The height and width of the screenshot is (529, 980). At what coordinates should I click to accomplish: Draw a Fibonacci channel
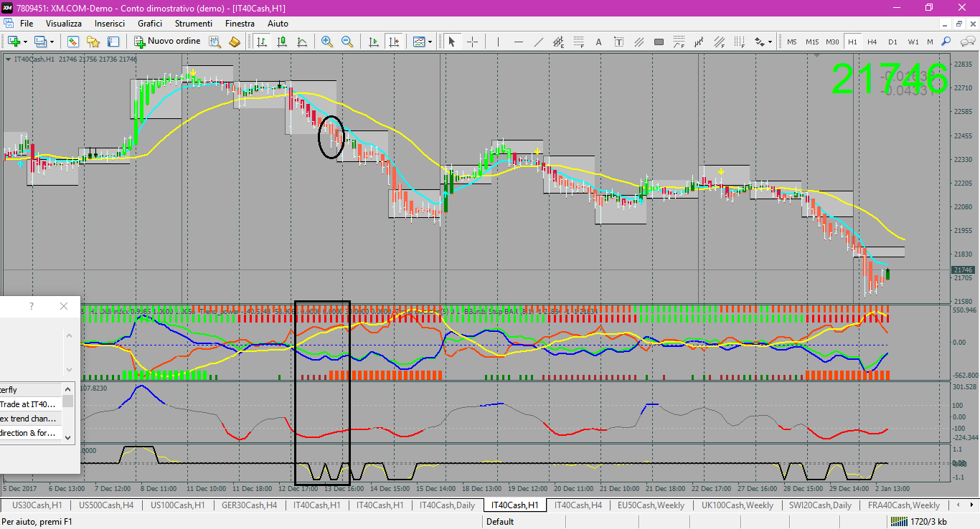click(x=719, y=42)
